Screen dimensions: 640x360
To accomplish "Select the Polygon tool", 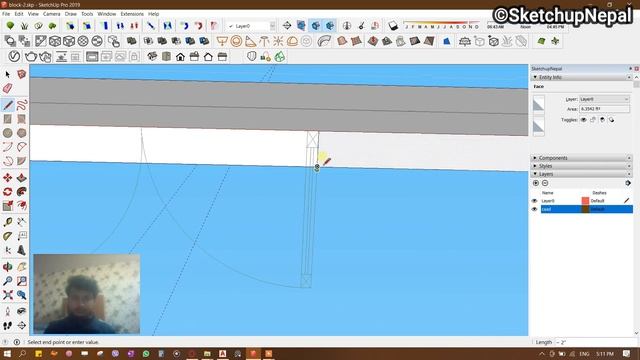I will [x=22, y=133].
